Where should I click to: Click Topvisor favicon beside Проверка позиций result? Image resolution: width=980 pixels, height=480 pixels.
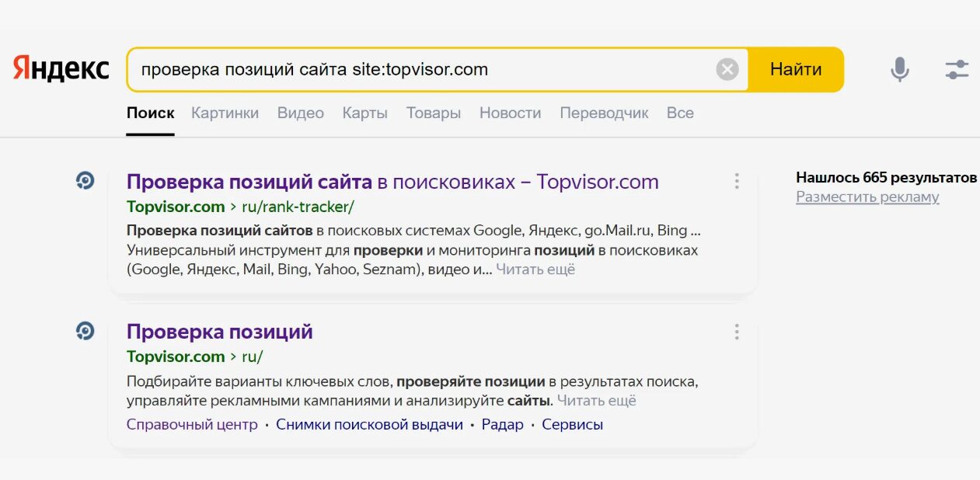(85, 331)
